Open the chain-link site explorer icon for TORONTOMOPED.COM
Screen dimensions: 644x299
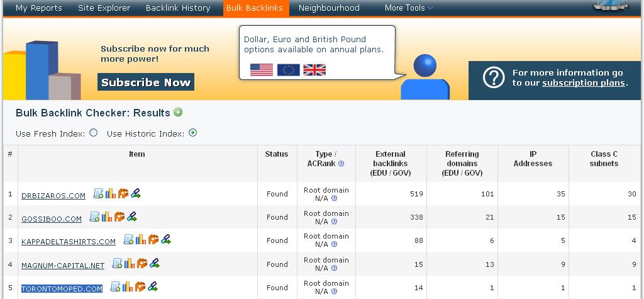click(152, 286)
